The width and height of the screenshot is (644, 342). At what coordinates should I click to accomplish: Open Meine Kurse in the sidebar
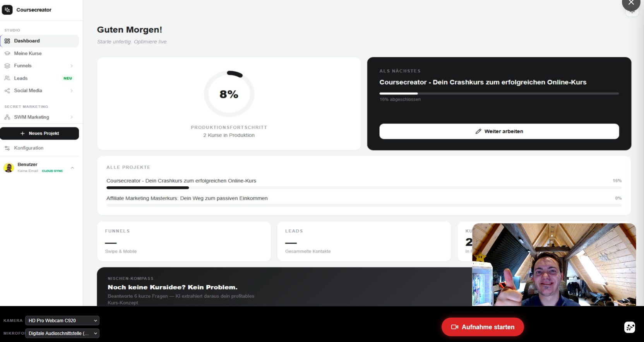pos(39,53)
